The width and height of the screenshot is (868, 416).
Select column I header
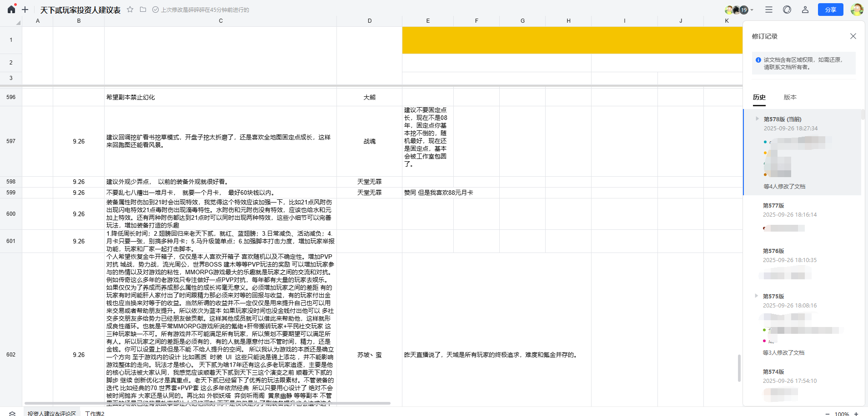(624, 21)
